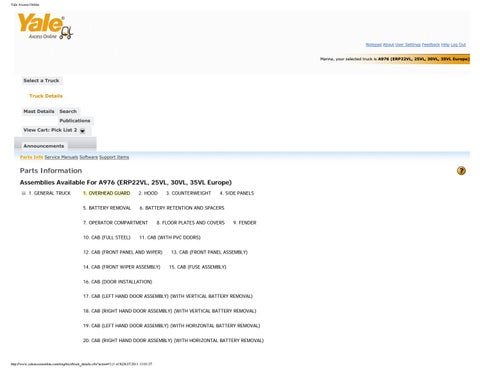This screenshot has width=480, height=371.
Task: Open the 3. COUNTERWEIGHT assembly
Action: click(189, 193)
